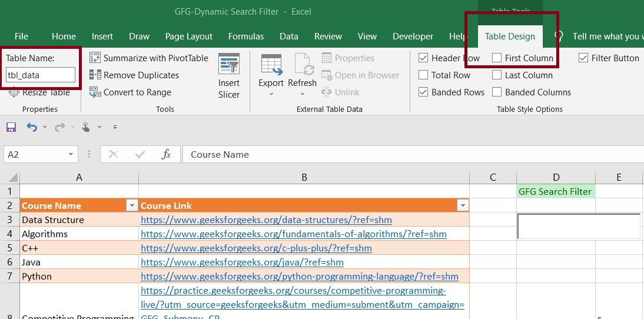
Task: Open the Draw tab
Action: [x=140, y=36]
